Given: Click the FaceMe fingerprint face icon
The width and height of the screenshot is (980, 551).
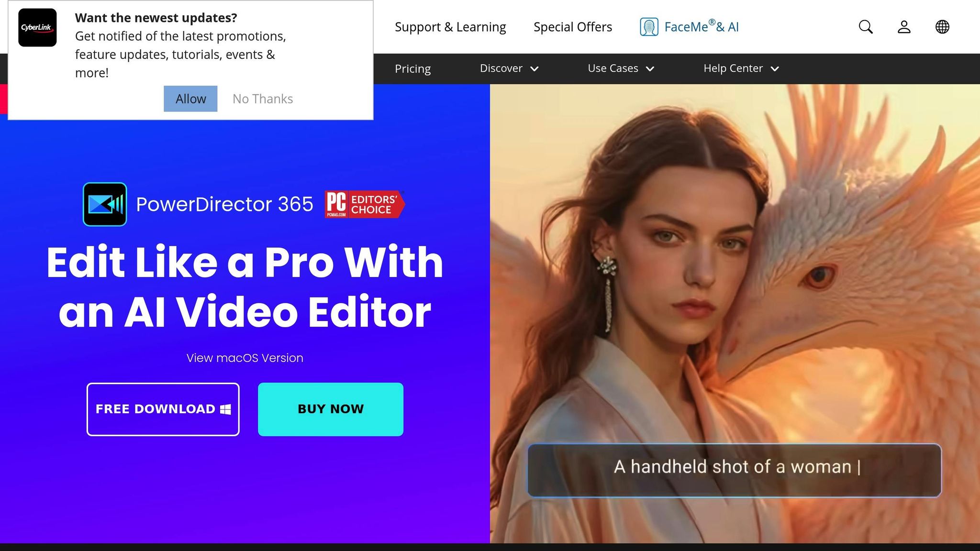Looking at the screenshot, I should tap(649, 27).
